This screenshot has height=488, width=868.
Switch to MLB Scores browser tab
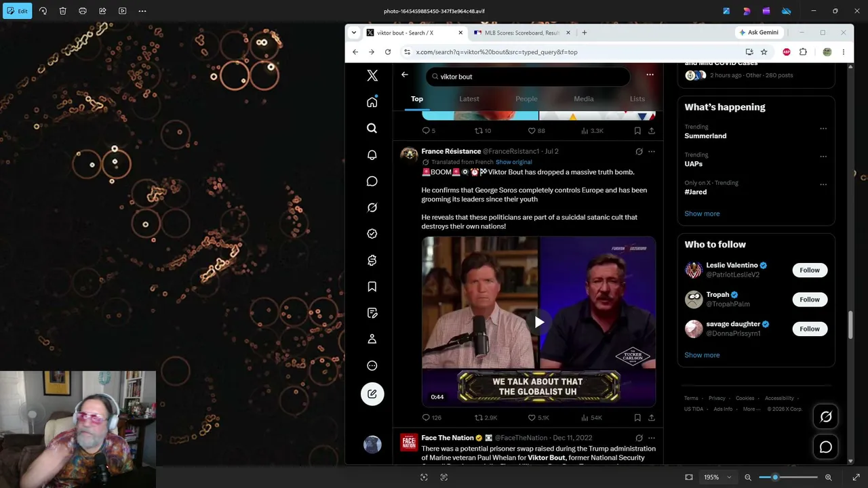pos(521,33)
